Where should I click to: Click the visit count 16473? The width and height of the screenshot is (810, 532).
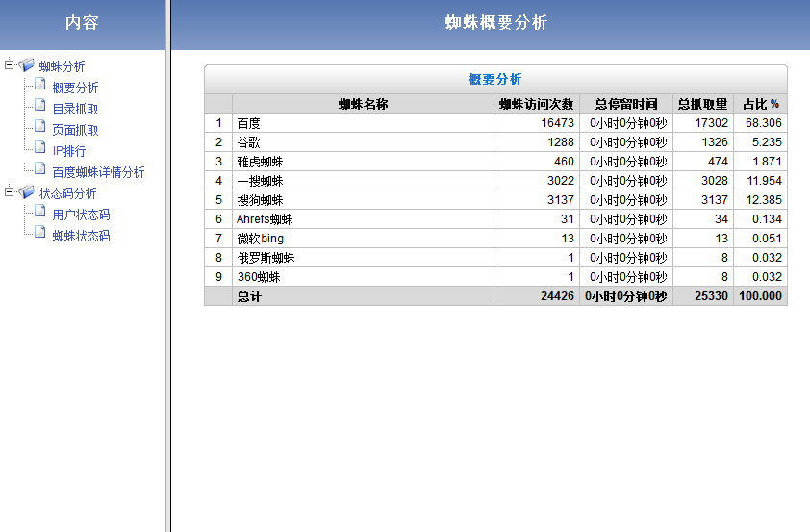point(557,123)
